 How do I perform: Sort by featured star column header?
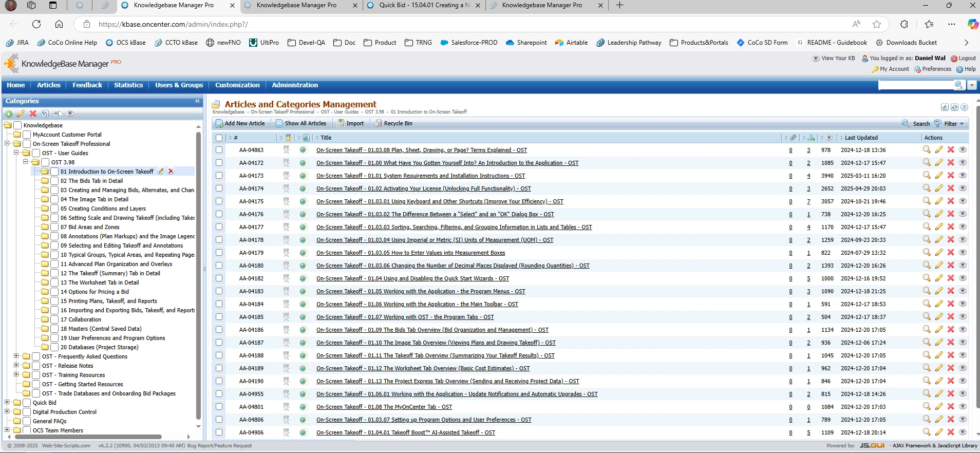[288, 138]
